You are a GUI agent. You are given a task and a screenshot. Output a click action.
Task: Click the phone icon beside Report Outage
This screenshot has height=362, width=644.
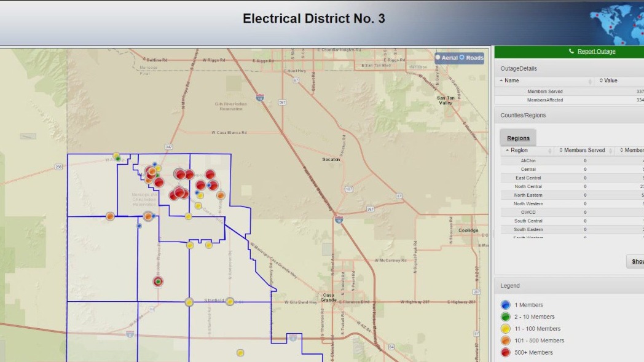pyautogui.click(x=570, y=52)
